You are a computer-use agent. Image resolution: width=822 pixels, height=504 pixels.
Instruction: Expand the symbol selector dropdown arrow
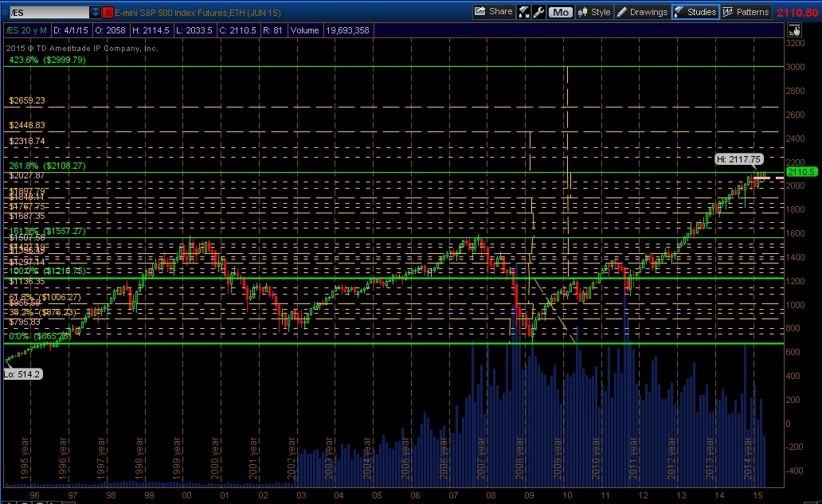pyautogui.click(x=95, y=12)
